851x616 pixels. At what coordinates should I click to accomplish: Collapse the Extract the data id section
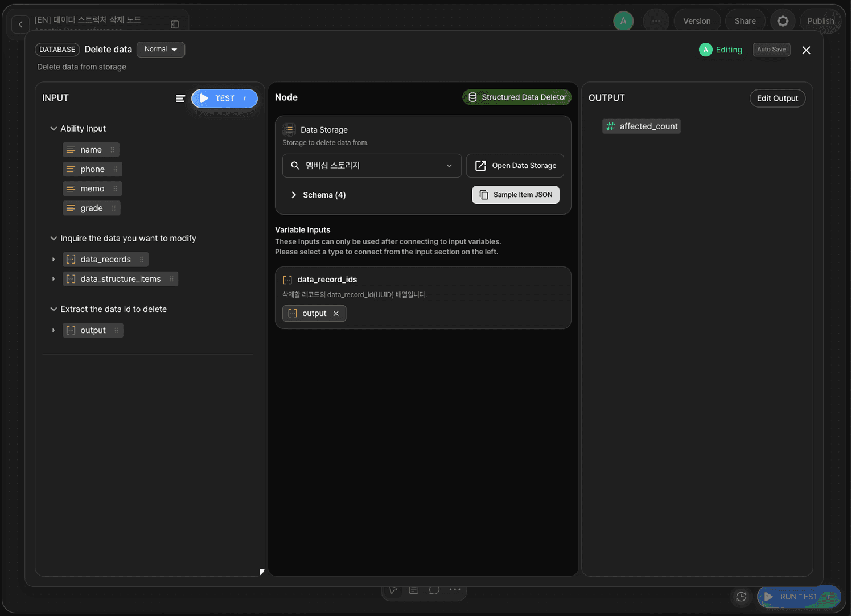[54, 310]
